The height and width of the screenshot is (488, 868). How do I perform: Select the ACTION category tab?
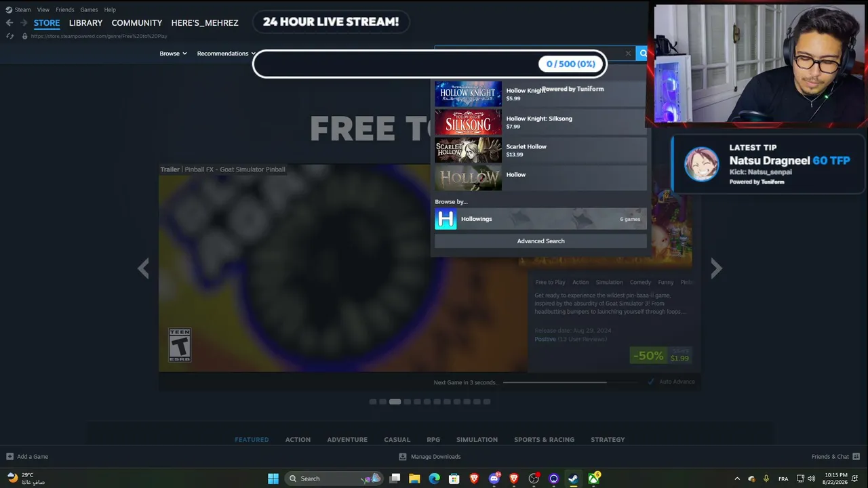298,440
